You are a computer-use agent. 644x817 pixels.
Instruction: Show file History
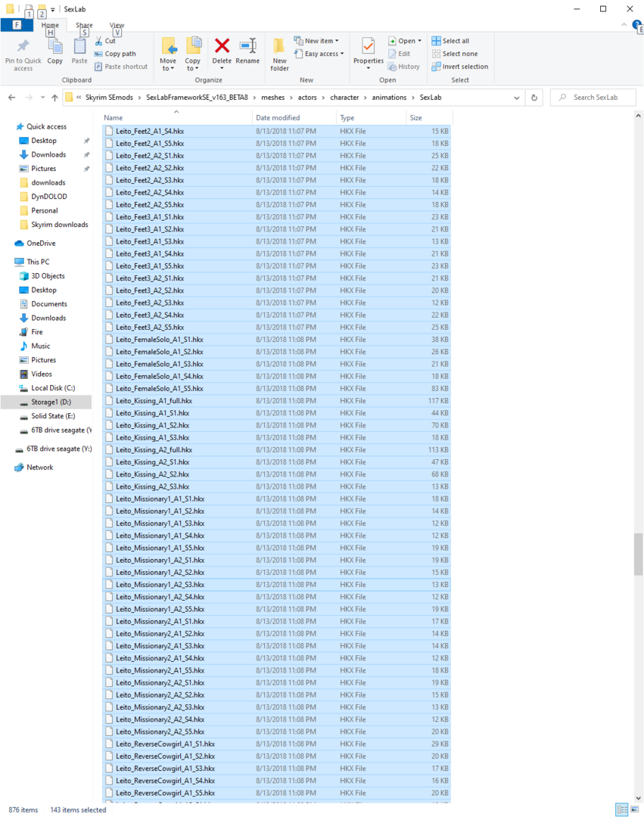(x=404, y=67)
